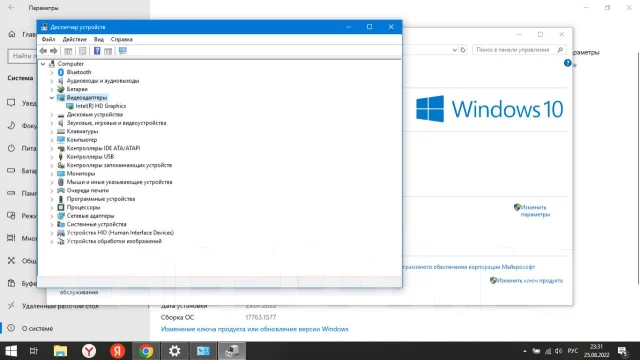This screenshot has height=360, width=640.
Task: Click the Settings home icon
Action: (12, 34)
